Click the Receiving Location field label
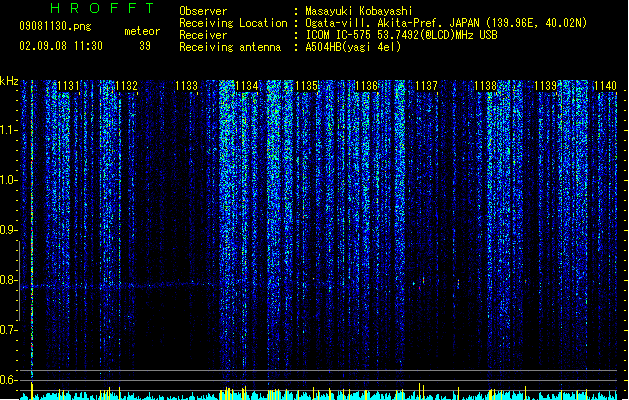Screen dimensions: 629x400 (x=233, y=23)
